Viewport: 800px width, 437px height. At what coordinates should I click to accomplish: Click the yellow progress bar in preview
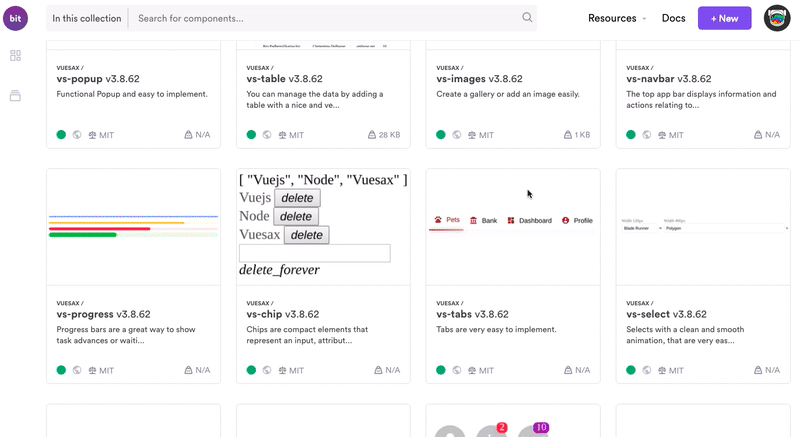(x=116, y=223)
